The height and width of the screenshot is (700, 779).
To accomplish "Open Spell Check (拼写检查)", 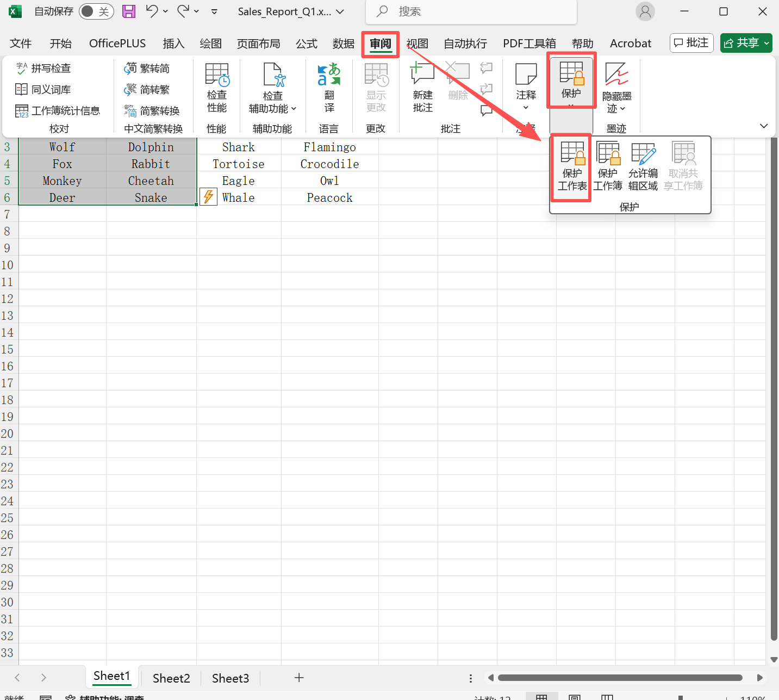I will (x=44, y=68).
